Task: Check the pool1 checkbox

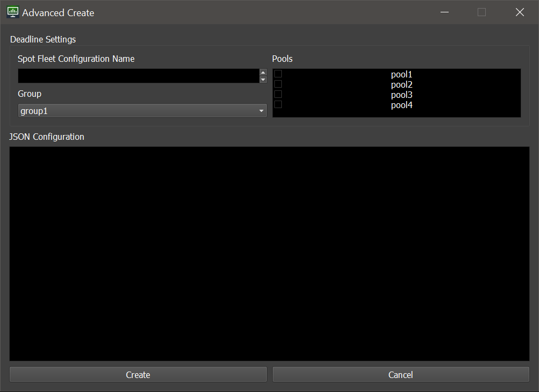Action: [x=278, y=74]
